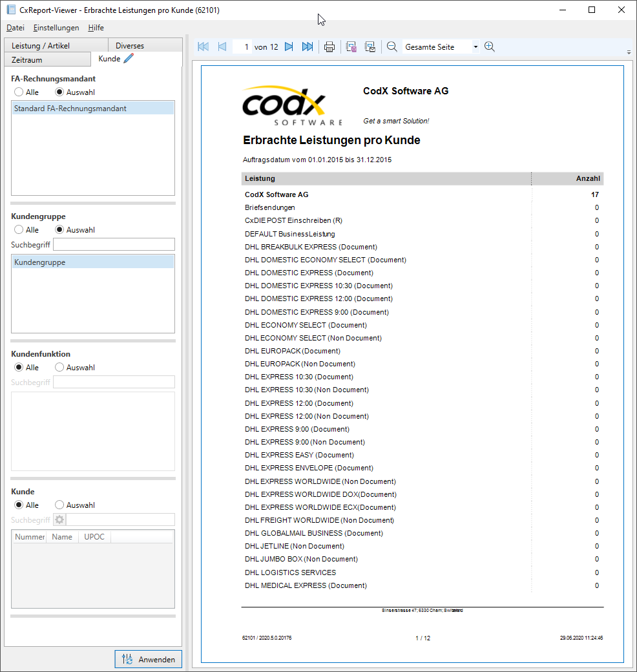Click the CxReport-Viewer app icon in title bar

point(11,10)
